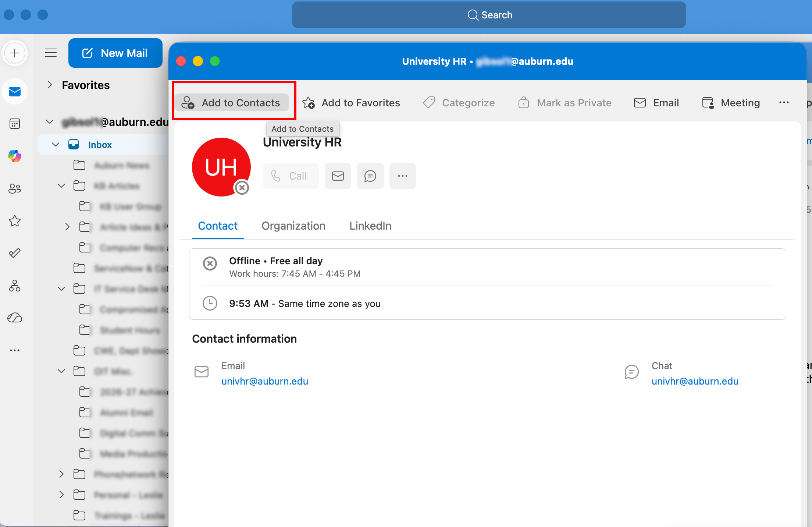Collapse the Favorites section
Viewport: 812px width, 527px height.
coord(50,85)
